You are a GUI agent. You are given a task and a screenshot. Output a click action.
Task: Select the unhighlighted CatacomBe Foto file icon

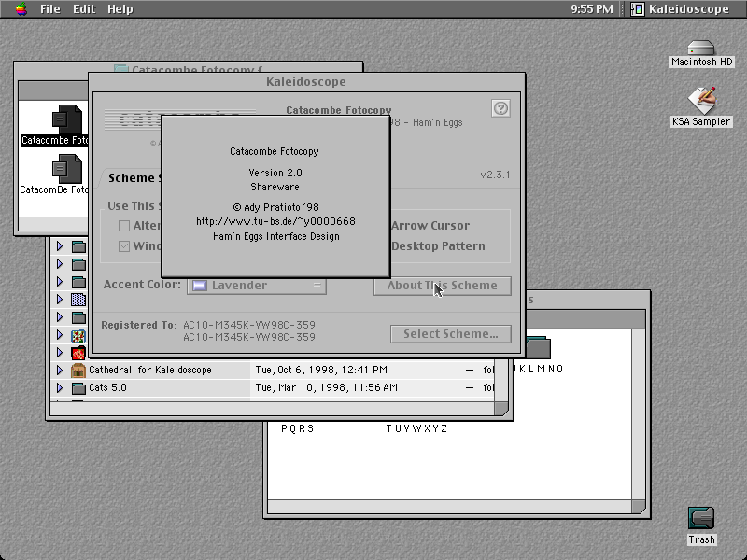click(x=66, y=169)
